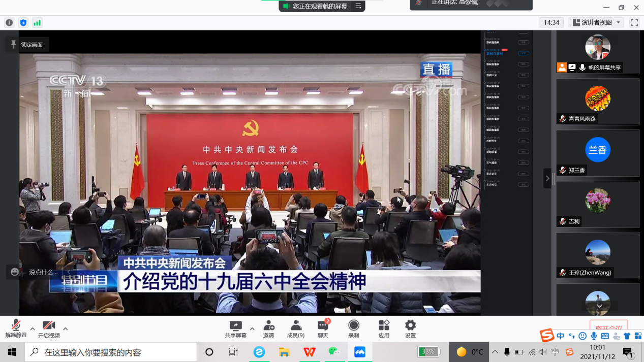
Task: Enter full screen mode
Action: point(634,23)
